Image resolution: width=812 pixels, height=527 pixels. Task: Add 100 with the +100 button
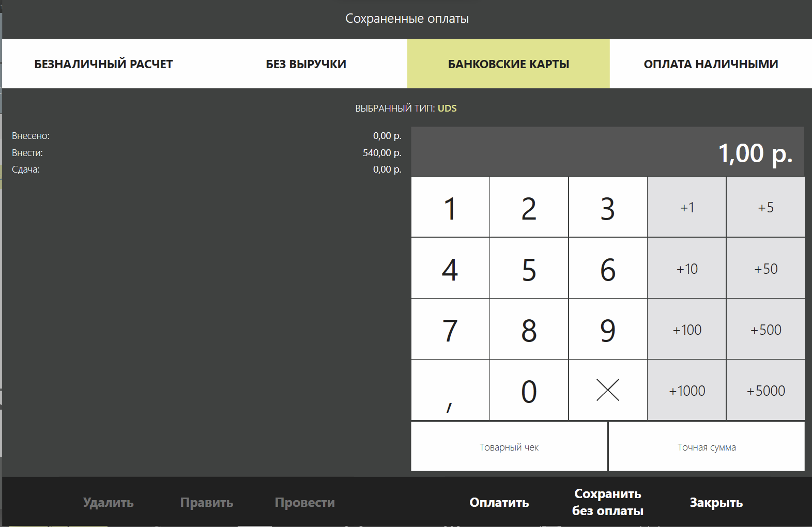pos(687,329)
